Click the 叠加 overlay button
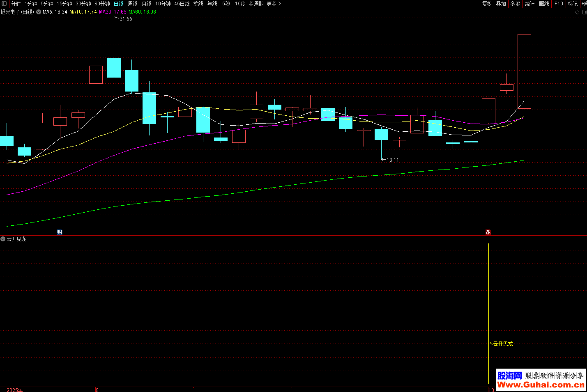Screen dimensions: 587x392 [x=501, y=4]
